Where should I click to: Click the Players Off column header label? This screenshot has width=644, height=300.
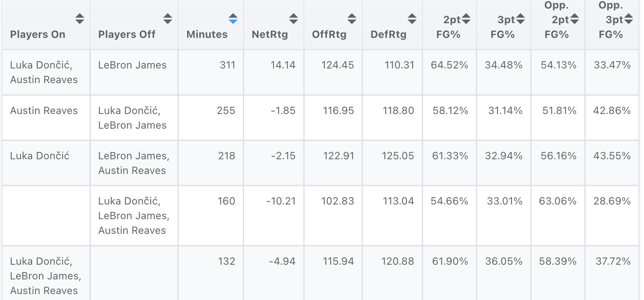[127, 35]
